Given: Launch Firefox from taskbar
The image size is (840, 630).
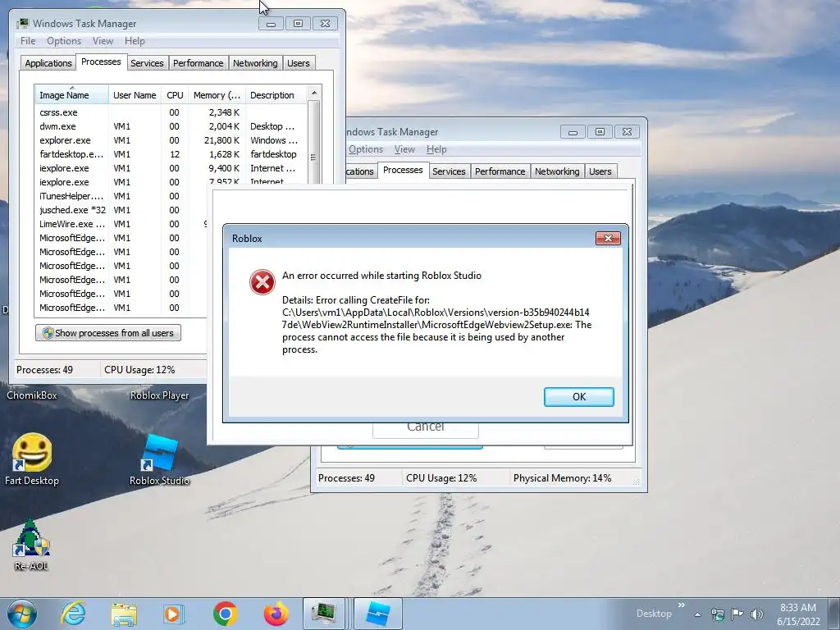Looking at the screenshot, I should point(276,614).
